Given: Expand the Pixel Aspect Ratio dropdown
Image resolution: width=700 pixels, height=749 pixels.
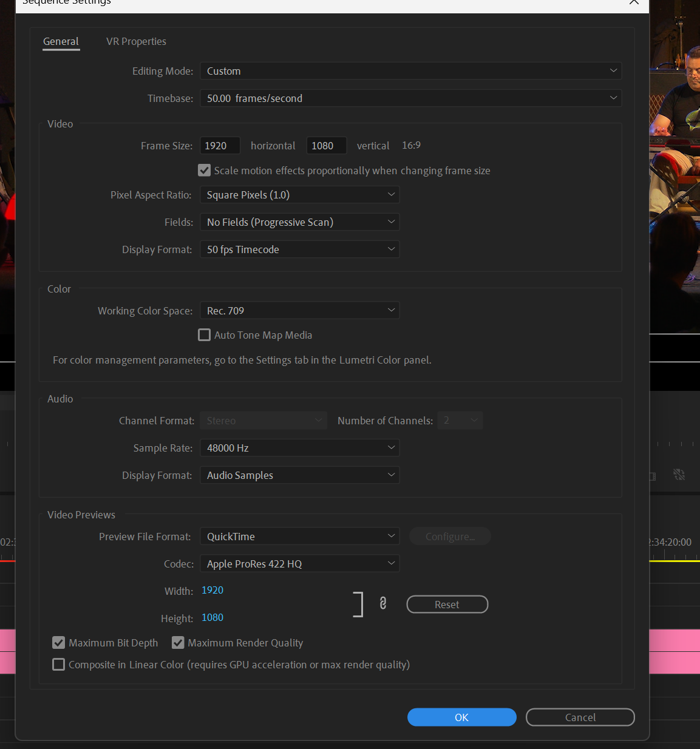Looking at the screenshot, I should tap(299, 194).
